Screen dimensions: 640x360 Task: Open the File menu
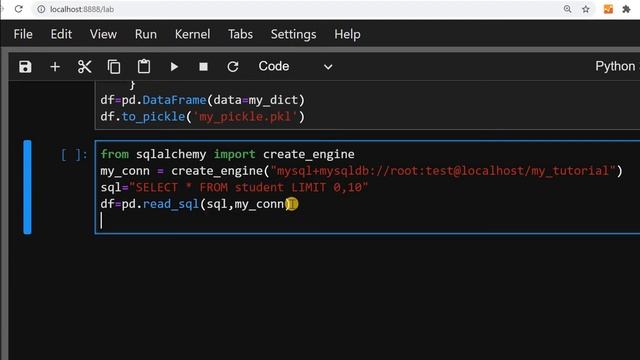tap(23, 34)
